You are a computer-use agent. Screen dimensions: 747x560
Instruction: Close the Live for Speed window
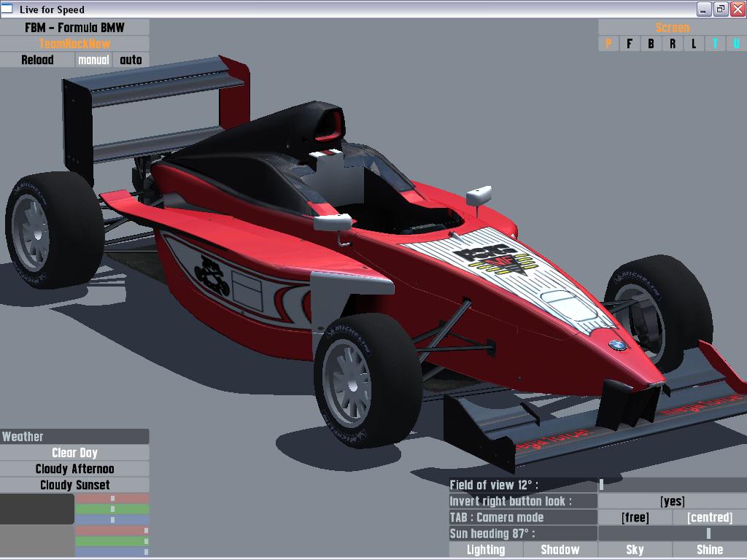click(x=738, y=9)
